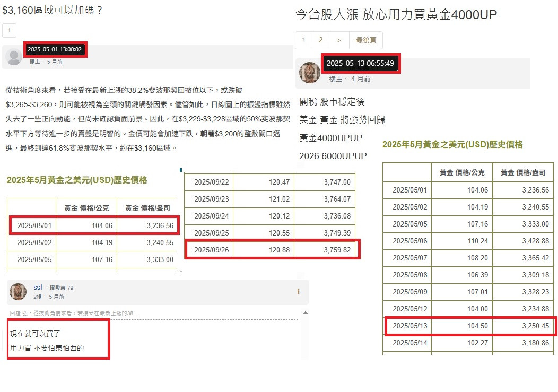
Task: Open the thread title "$3,160區域可以加碼？"
Action: click(53, 10)
